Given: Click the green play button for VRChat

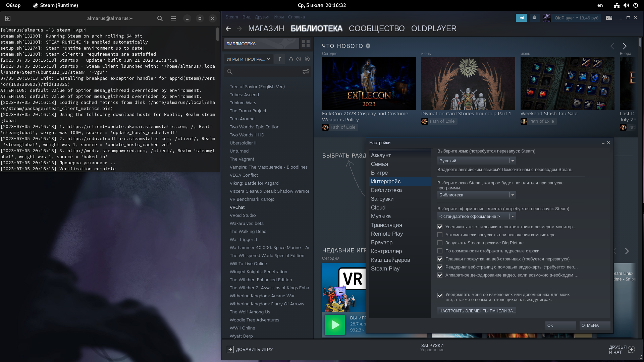Looking at the screenshot, I should pyautogui.click(x=335, y=324).
